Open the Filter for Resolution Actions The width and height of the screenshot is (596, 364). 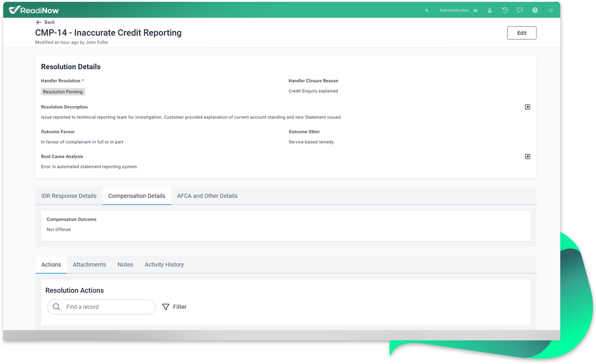click(x=174, y=307)
